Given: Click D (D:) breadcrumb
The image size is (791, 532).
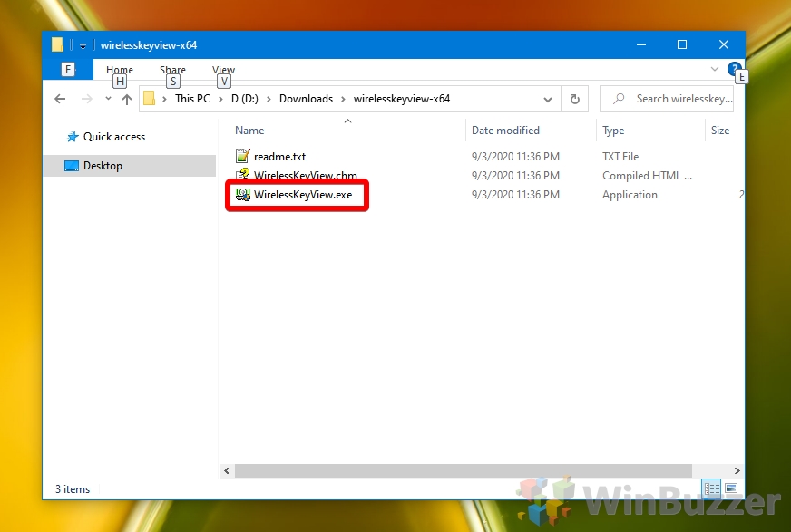Looking at the screenshot, I should pyautogui.click(x=244, y=99).
